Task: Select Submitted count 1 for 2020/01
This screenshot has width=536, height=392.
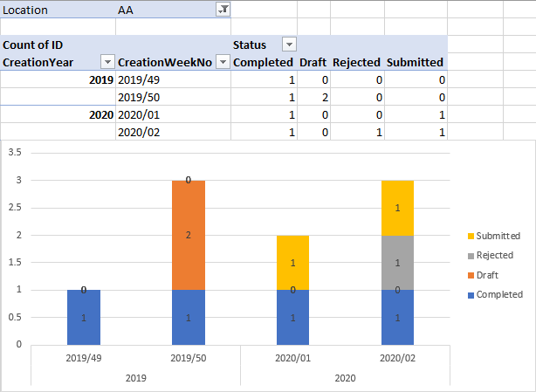Action: click(x=416, y=114)
